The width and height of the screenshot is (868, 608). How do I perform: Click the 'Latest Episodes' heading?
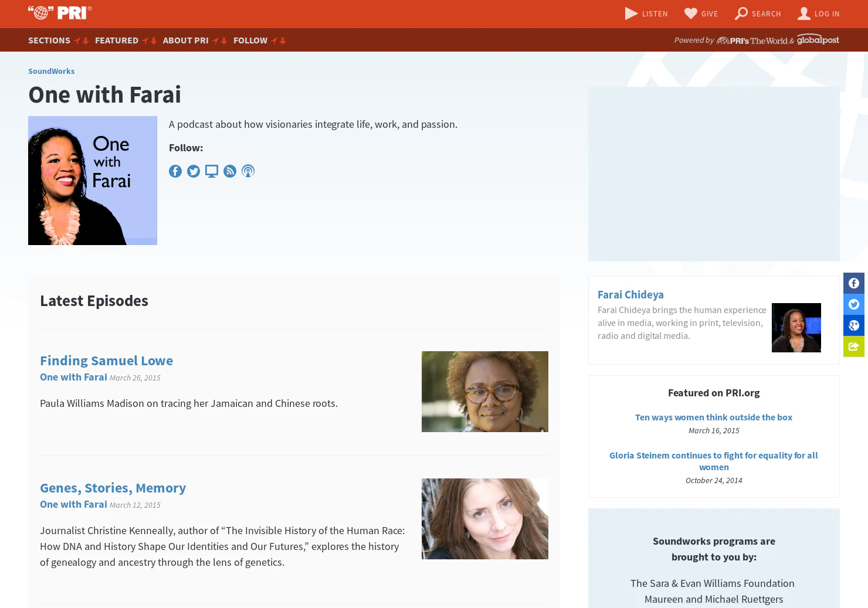pyautogui.click(x=94, y=301)
